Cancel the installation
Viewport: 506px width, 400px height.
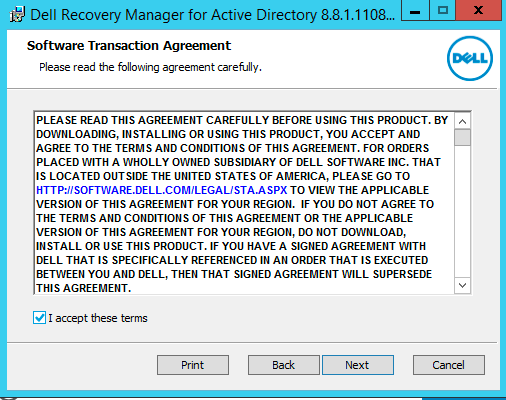pos(449,365)
